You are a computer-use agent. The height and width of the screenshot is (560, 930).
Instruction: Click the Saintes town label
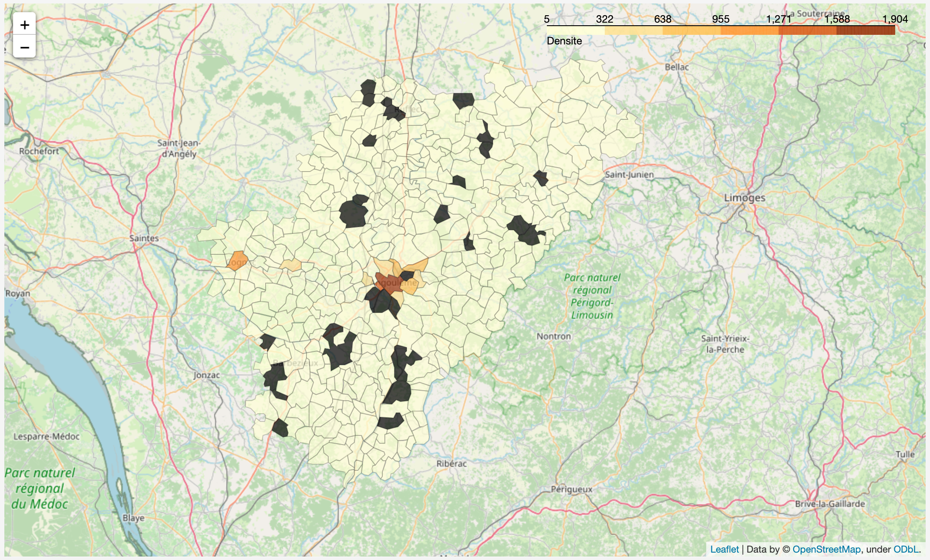click(144, 238)
